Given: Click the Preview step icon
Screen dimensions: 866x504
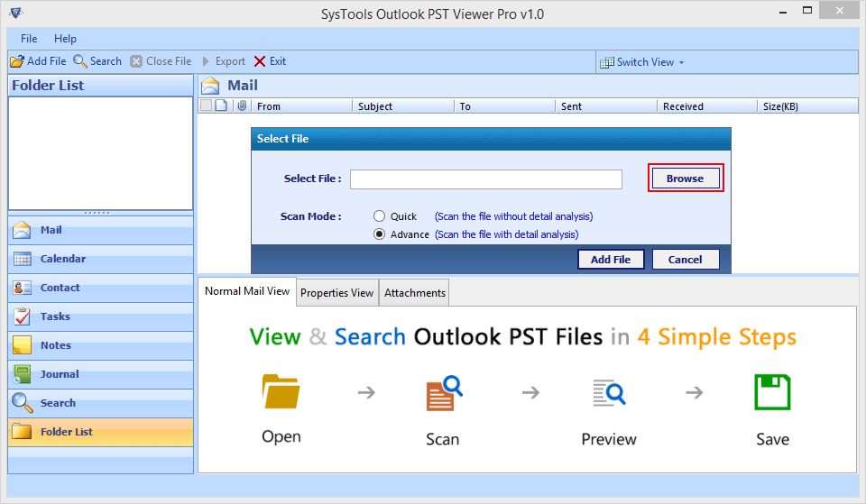Looking at the screenshot, I should [609, 392].
